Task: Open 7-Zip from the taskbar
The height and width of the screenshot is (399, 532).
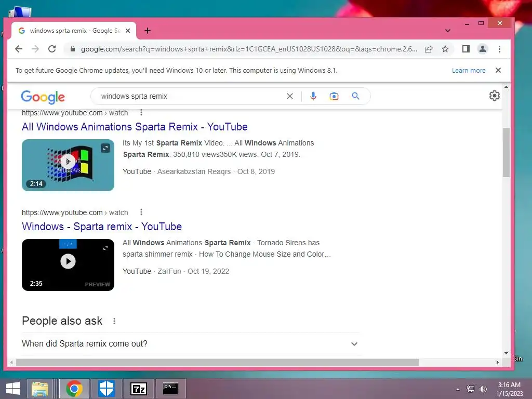Action: click(x=138, y=389)
